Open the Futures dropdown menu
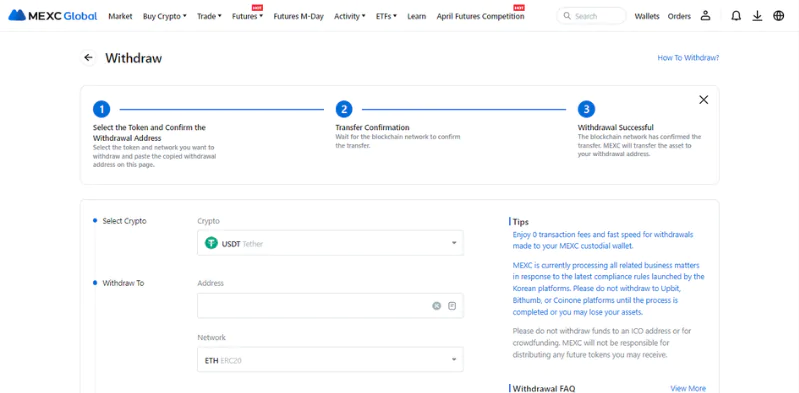The height and width of the screenshot is (393, 799). click(247, 16)
